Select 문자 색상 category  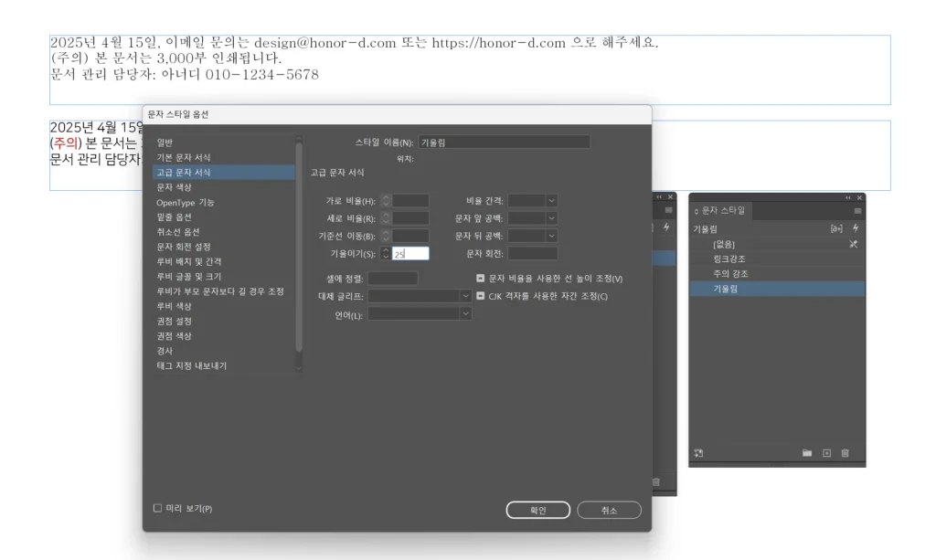point(223,187)
